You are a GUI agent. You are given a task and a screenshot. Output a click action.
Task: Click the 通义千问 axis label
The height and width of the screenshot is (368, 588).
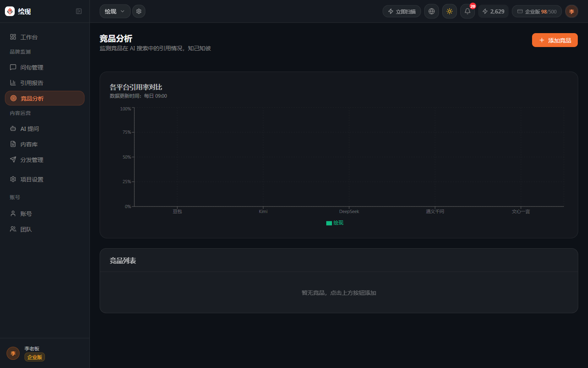(x=435, y=211)
